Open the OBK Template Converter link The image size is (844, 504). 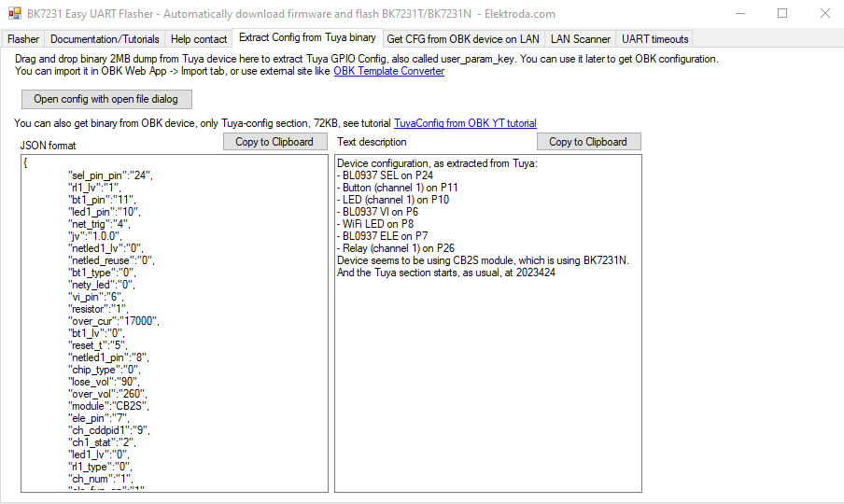389,71
